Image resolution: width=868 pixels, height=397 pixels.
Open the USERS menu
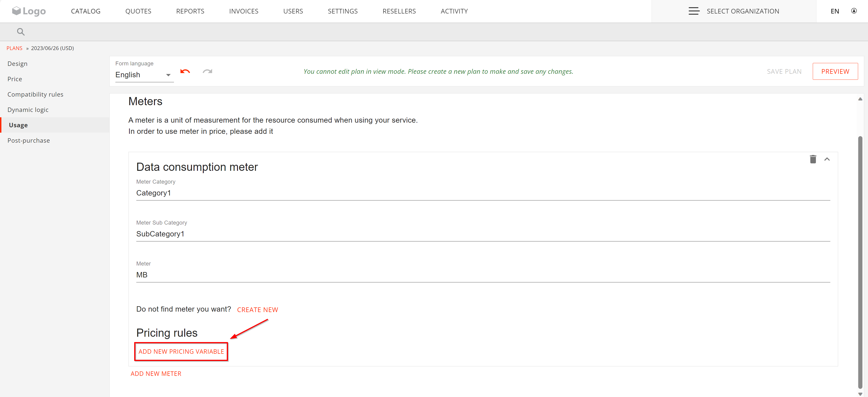tap(293, 11)
